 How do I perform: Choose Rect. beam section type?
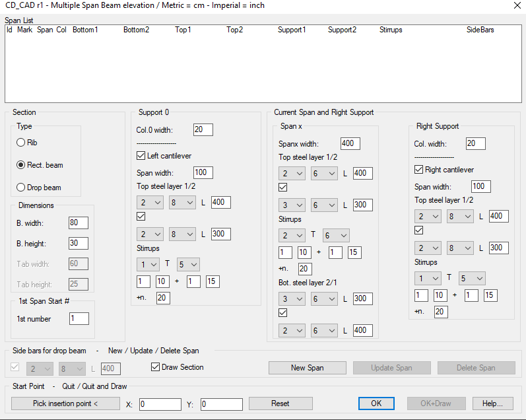tap(22, 165)
